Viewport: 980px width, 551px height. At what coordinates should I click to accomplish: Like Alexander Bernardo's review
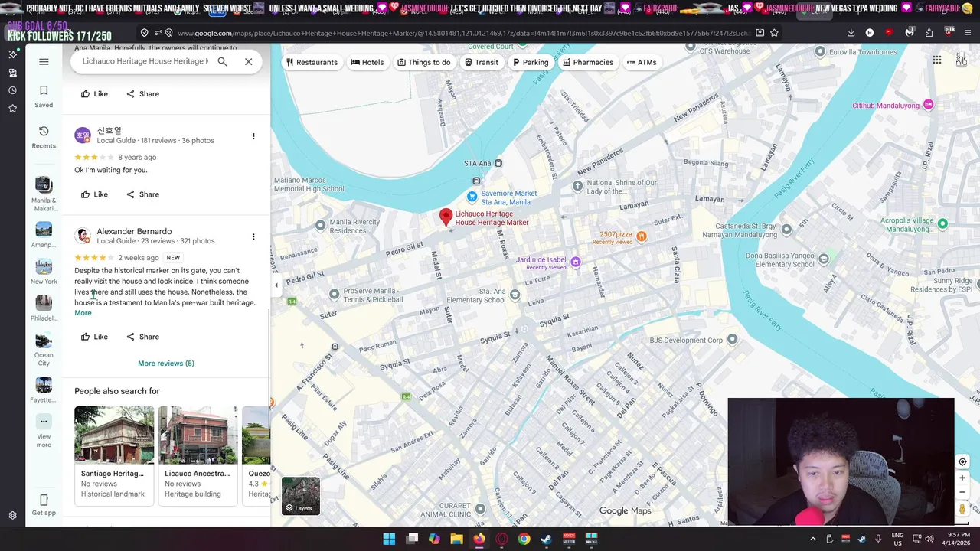tap(94, 337)
